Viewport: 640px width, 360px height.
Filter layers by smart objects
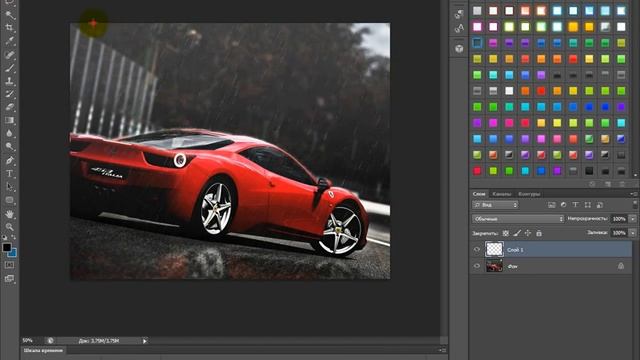coord(600,205)
